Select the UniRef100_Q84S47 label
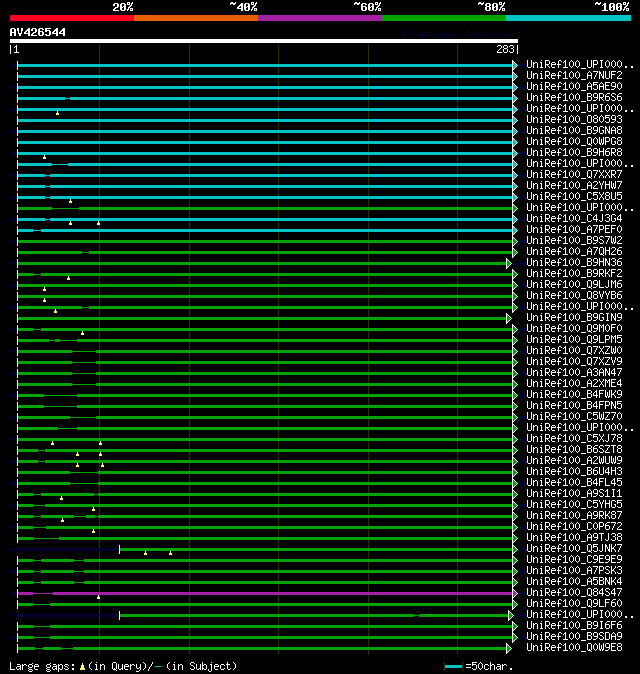The image size is (640, 674). (x=574, y=593)
